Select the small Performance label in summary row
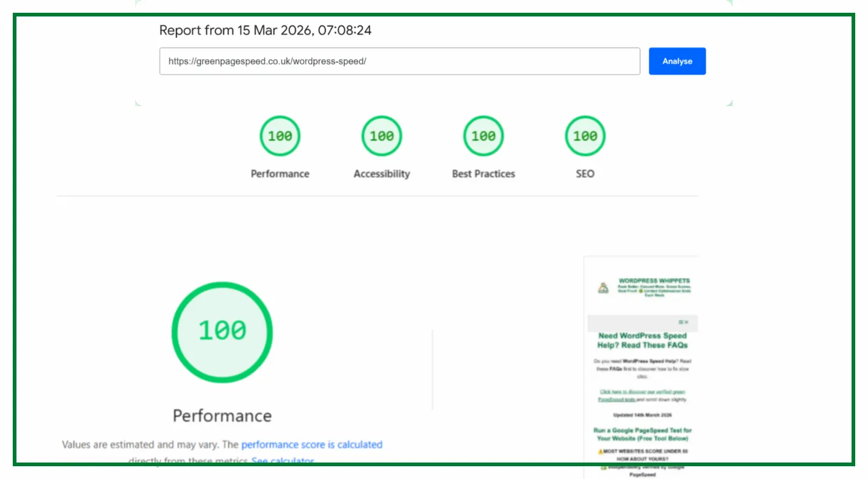The image size is (868, 479). [x=280, y=174]
